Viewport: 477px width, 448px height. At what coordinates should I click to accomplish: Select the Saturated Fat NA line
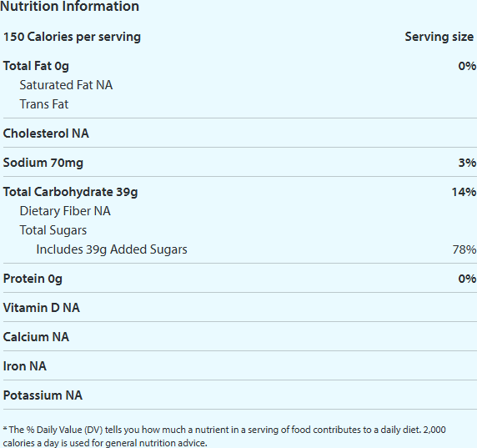pyautogui.click(x=66, y=85)
